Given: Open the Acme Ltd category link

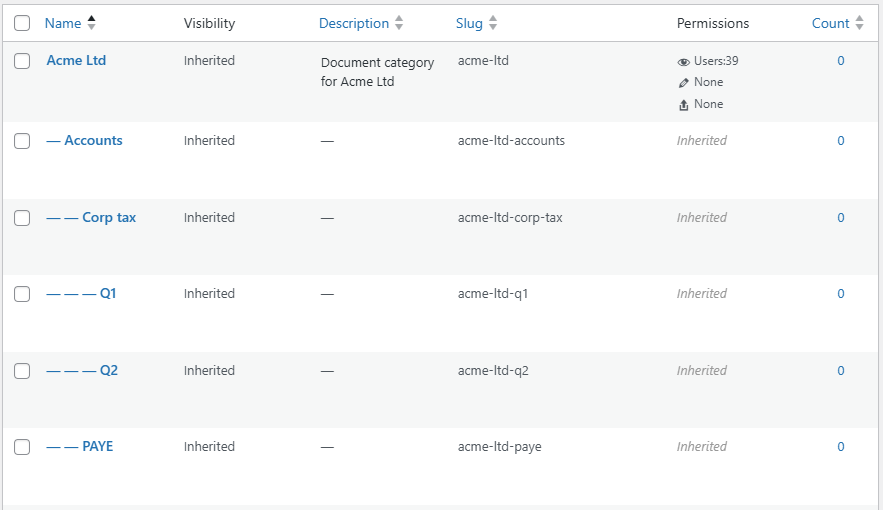Looking at the screenshot, I should 76,60.
